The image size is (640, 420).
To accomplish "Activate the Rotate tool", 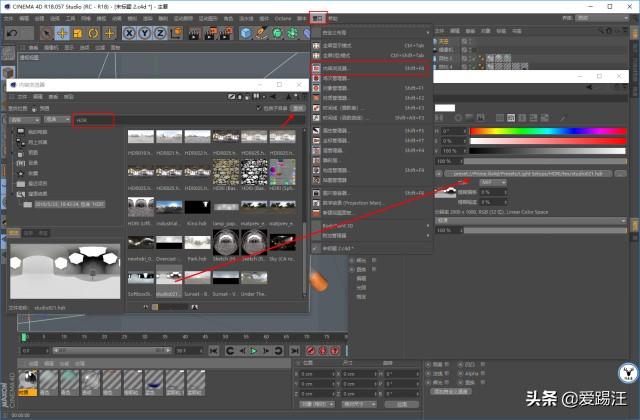I will tap(93, 33).
